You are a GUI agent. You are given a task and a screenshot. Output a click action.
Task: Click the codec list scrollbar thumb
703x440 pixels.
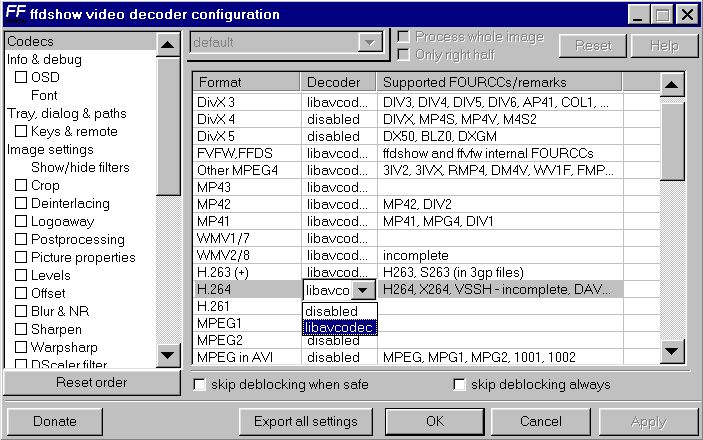click(672, 140)
